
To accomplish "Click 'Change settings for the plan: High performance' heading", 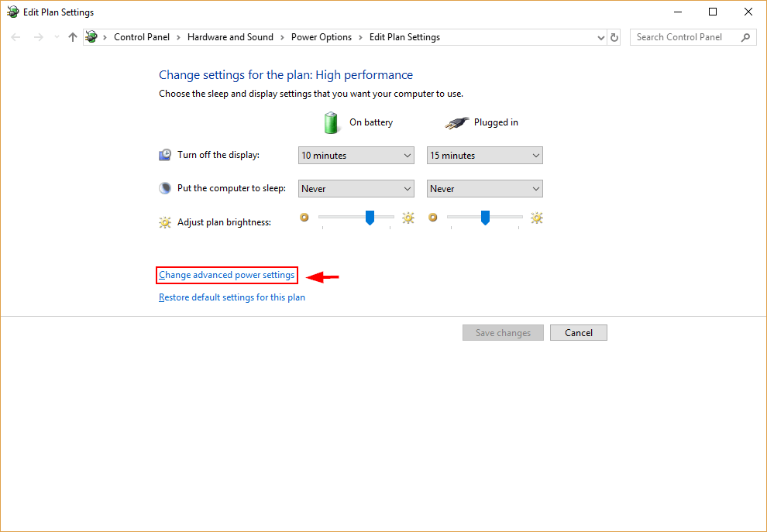I will tap(286, 75).
